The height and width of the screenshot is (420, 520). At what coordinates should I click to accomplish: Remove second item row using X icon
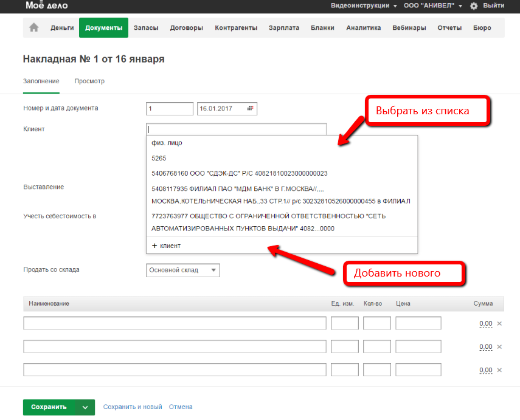499,346
